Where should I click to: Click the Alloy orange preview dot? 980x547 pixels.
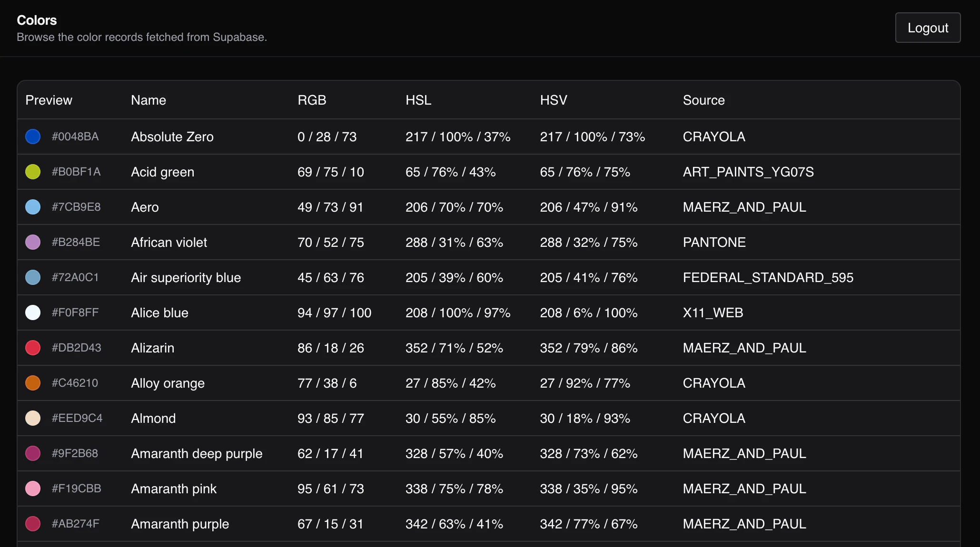tap(33, 383)
